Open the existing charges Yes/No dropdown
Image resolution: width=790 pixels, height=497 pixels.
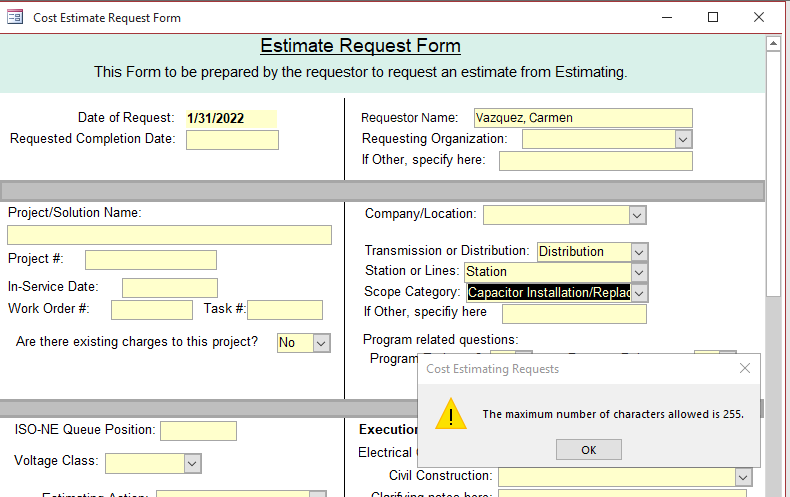321,343
